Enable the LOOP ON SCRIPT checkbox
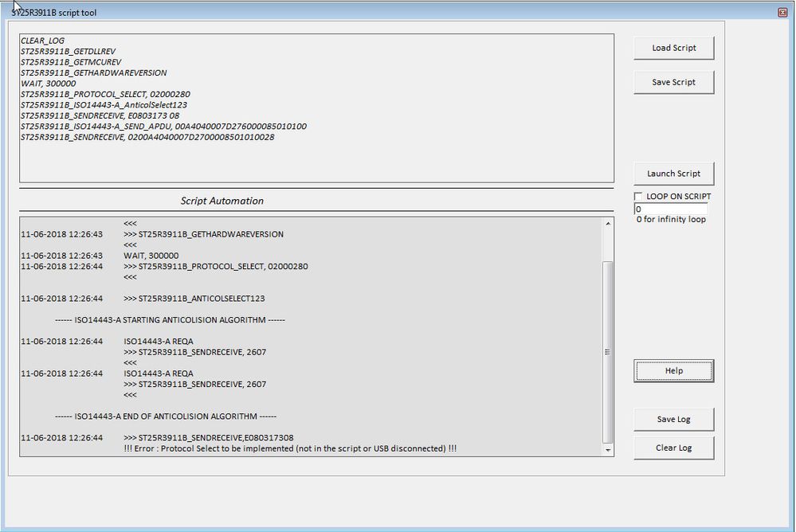Viewport: 796px width, 532px height. coord(638,197)
